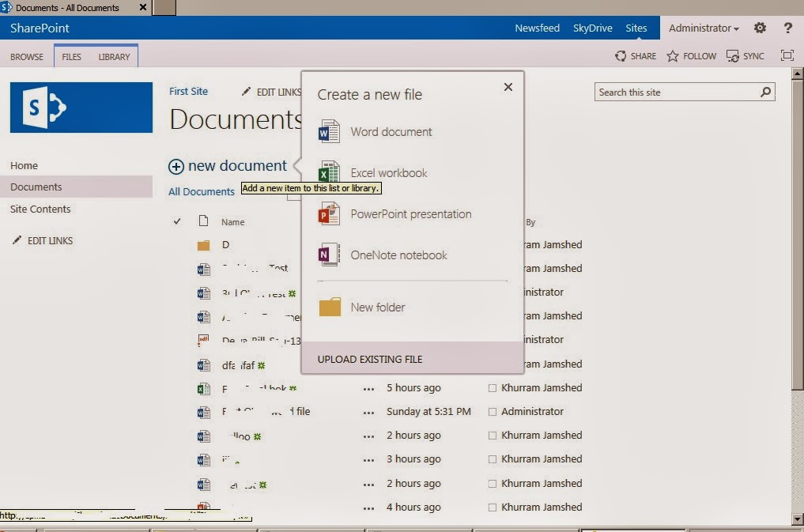Click the PDF icon in the document list
Image resolution: width=804 pixels, height=532 pixels.
pos(203,341)
